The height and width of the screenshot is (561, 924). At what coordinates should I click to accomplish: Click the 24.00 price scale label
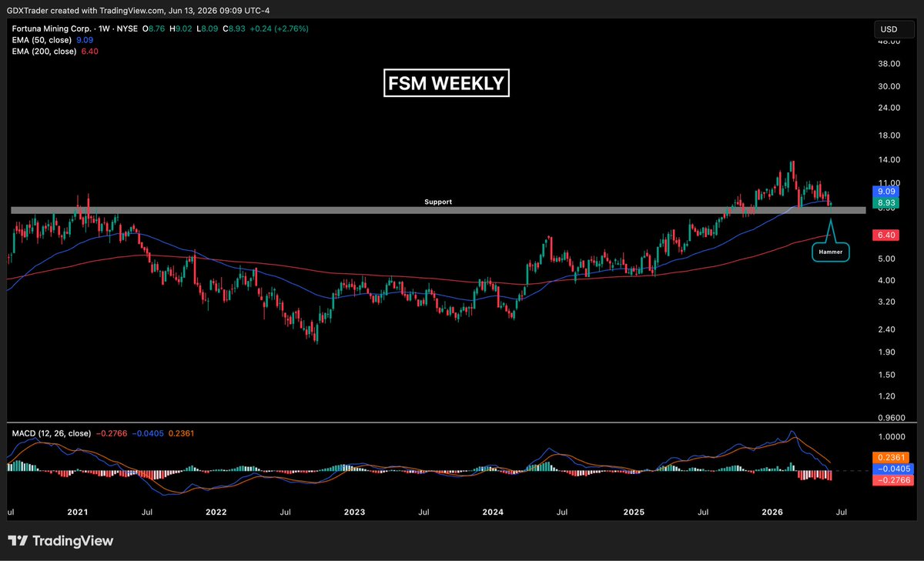888,108
